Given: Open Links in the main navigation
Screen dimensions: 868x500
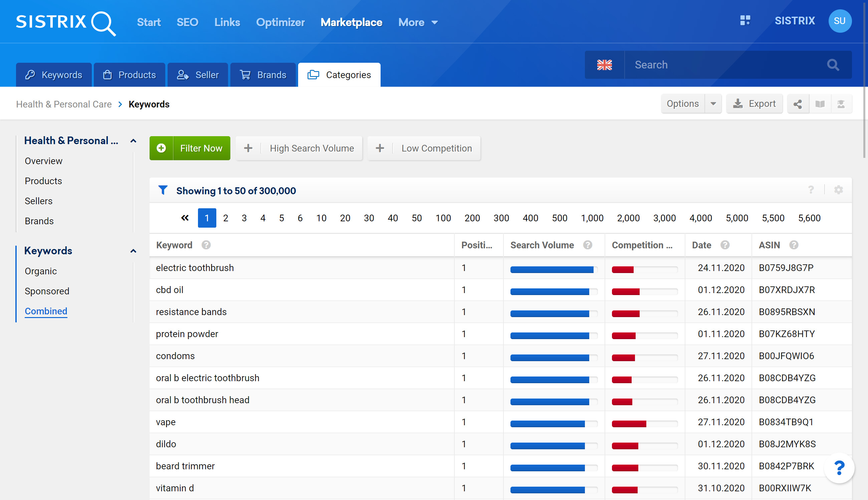Looking at the screenshot, I should pyautogui.click(x=227, y=23).
